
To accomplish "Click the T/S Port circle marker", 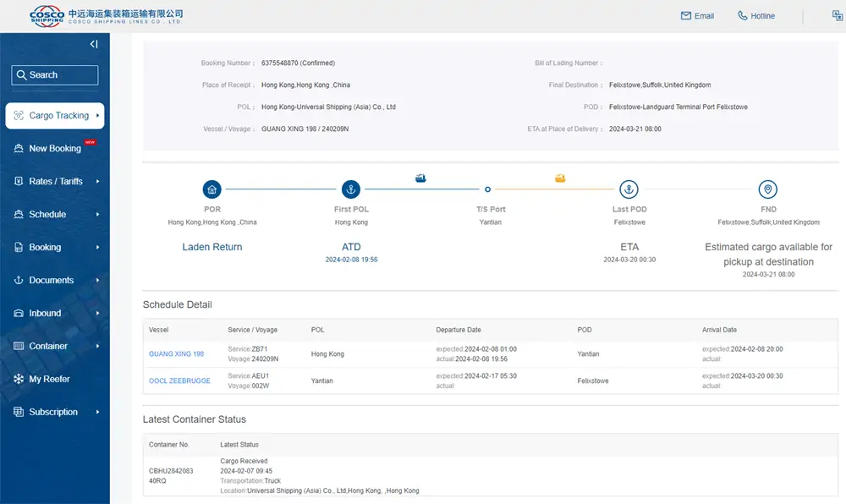I will (x=488, y=189).
